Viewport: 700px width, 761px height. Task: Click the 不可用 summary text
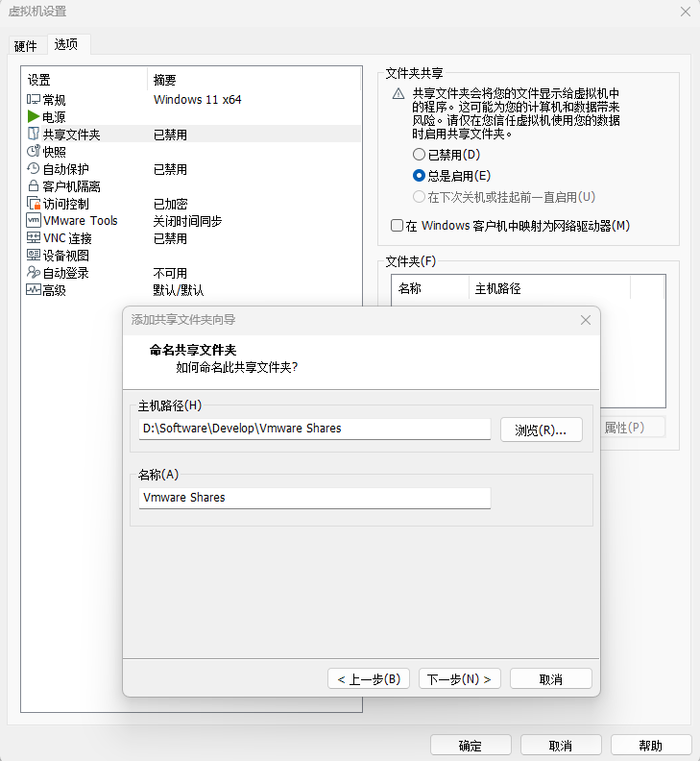coord(170,273)
